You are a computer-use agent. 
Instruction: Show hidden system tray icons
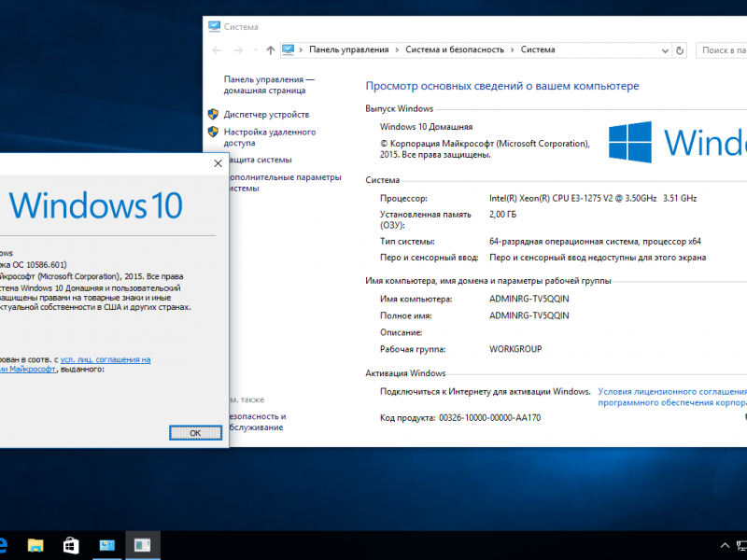(725, 546)
